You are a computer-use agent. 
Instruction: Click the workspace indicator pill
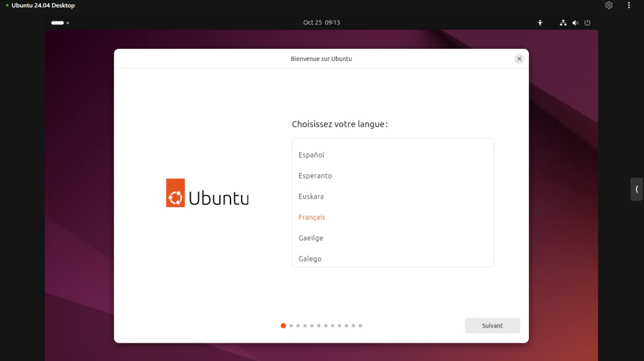pos(58,23)
